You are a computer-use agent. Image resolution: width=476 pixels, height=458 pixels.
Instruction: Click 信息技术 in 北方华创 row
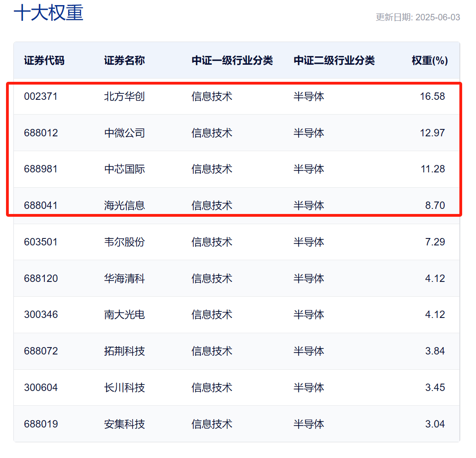click(x=212, y=96)
